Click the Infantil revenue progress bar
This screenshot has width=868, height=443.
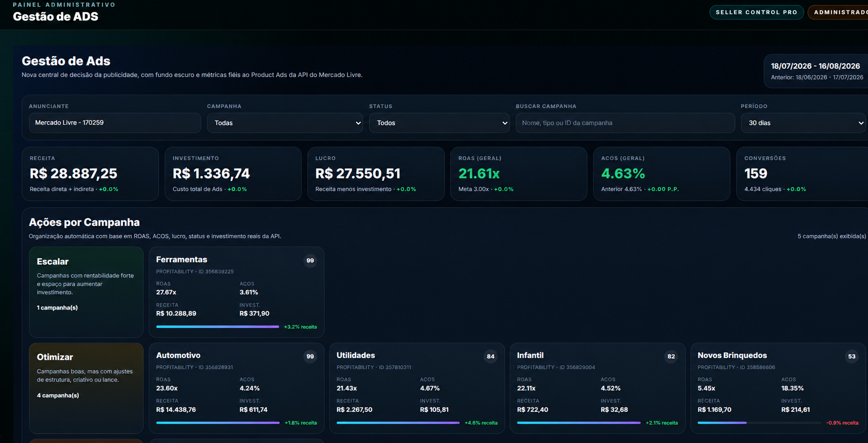[579, 423]
